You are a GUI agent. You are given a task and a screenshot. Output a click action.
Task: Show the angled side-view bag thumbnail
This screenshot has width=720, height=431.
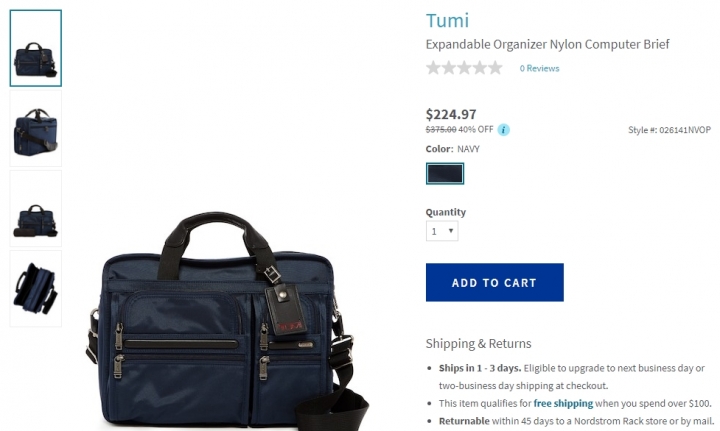pyautogui.click(x=35, y=129)
